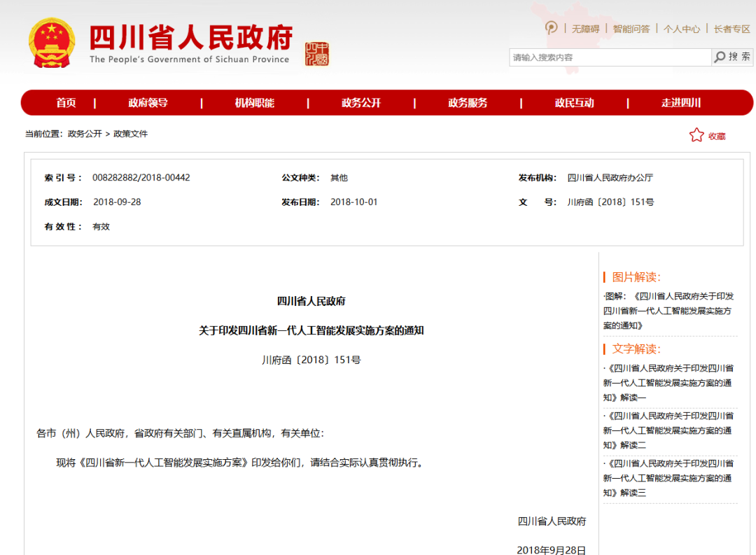756x555 pixels.
Task: Click the magnifier 搜索 search button
Action: pyautogui.click(x=732, y=57)
